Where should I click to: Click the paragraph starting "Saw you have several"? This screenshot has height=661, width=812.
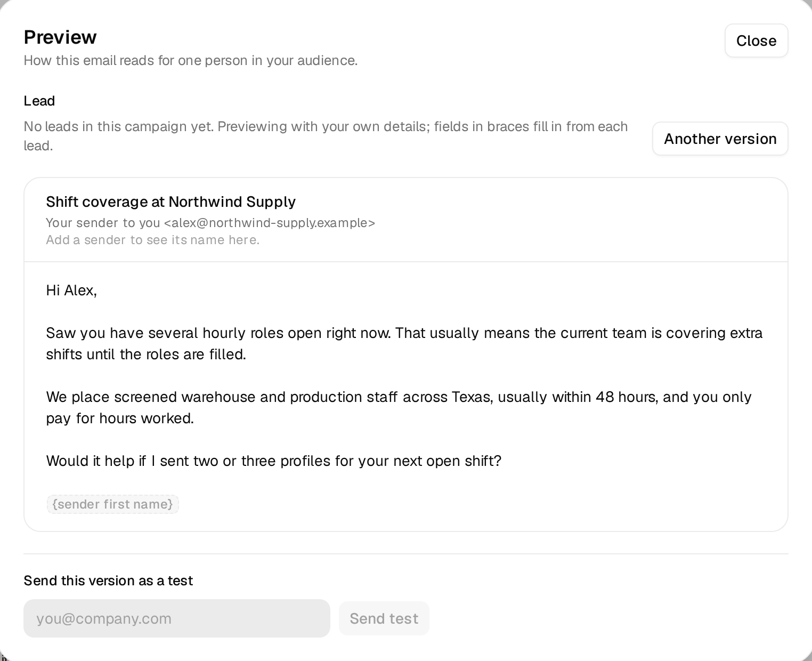[404, 344]
